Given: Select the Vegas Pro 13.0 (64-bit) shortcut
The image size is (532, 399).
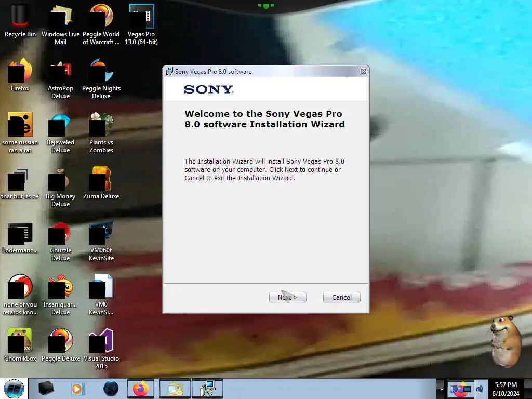Looking at the screenshot, I should (141, 24).
